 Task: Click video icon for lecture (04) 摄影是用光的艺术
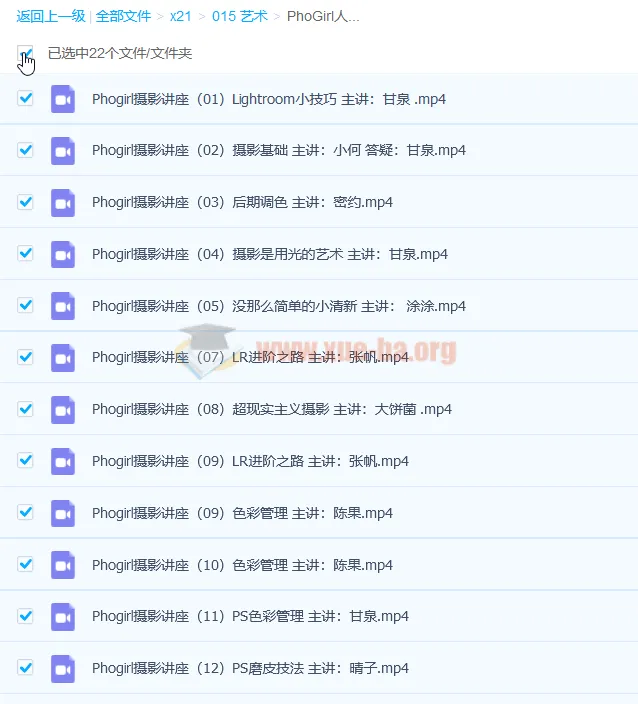63,254
